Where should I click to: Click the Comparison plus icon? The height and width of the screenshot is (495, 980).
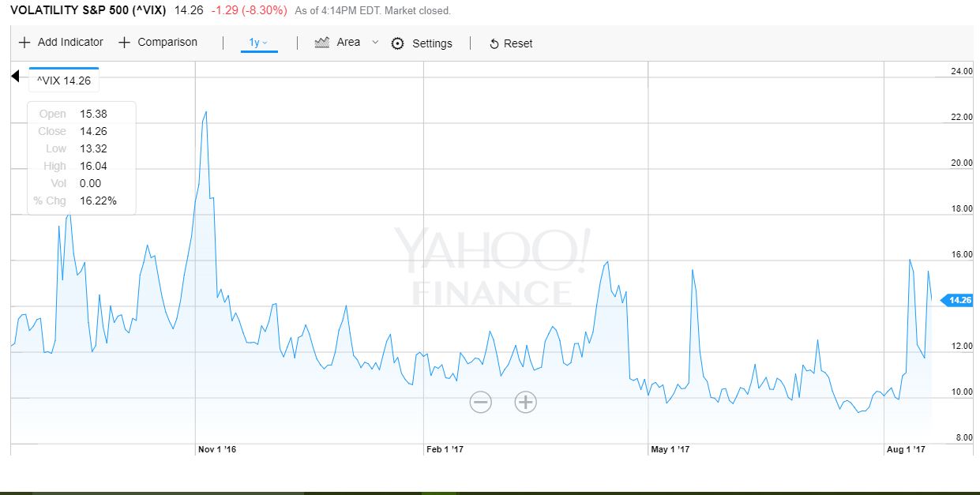click(x=124, y=43)
